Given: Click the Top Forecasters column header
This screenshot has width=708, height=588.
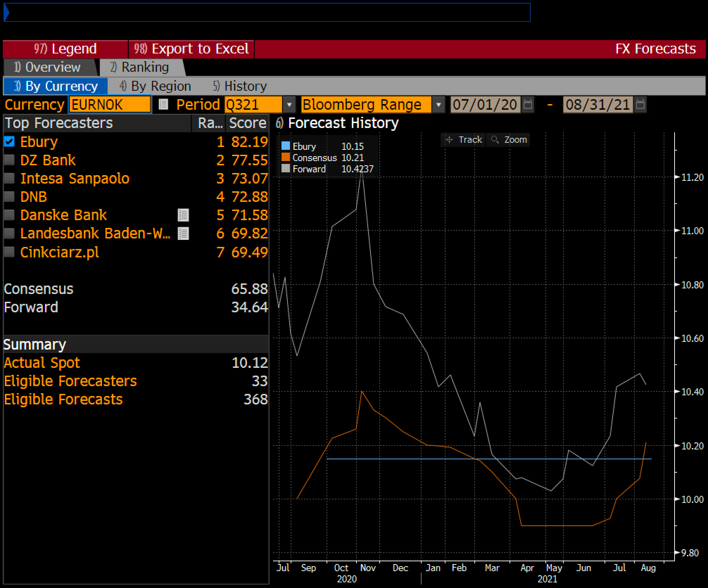Looking at the screenshot, I should 97,123.
